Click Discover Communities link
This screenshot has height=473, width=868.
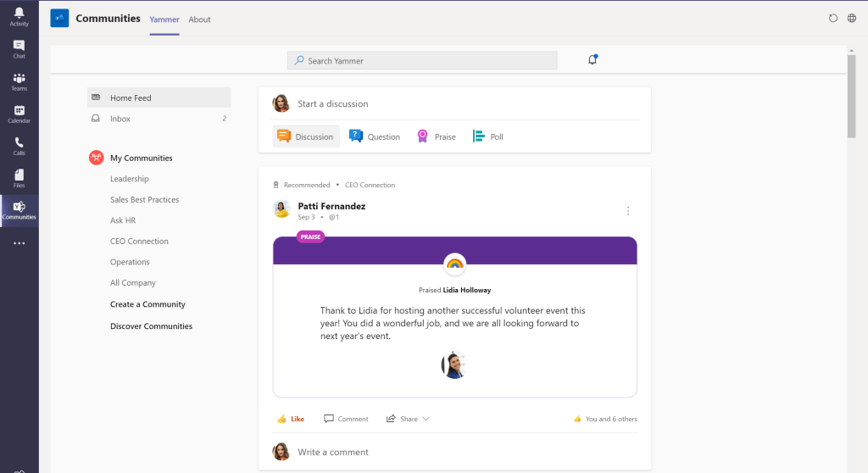tap(151, 326)
